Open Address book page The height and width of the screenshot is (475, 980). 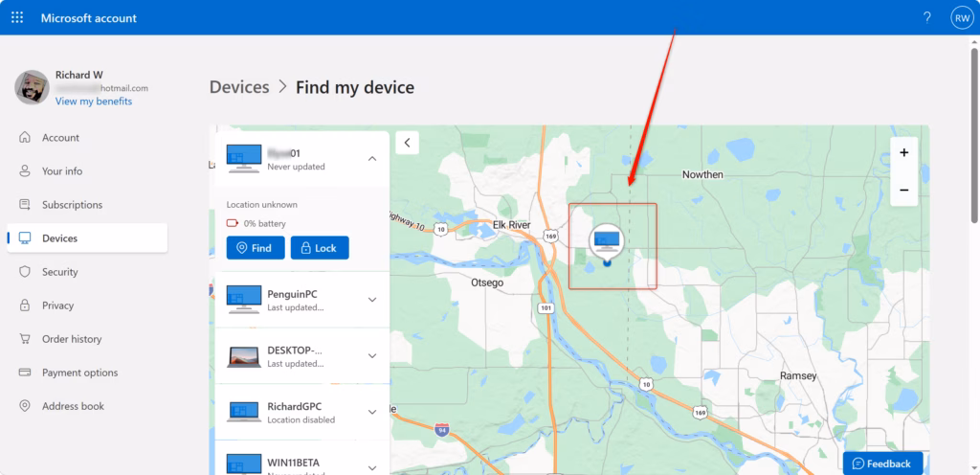[x=87, y=406]
